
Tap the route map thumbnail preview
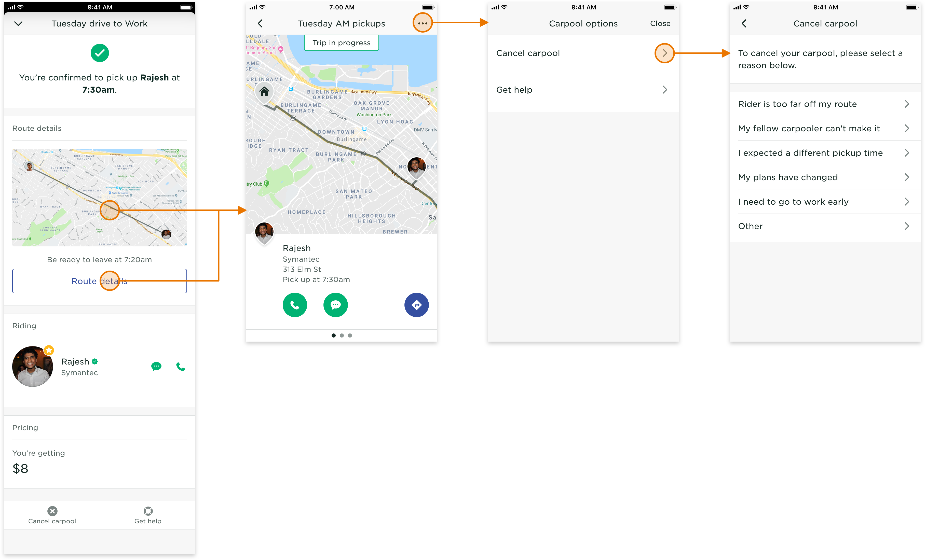pos(100,197)
